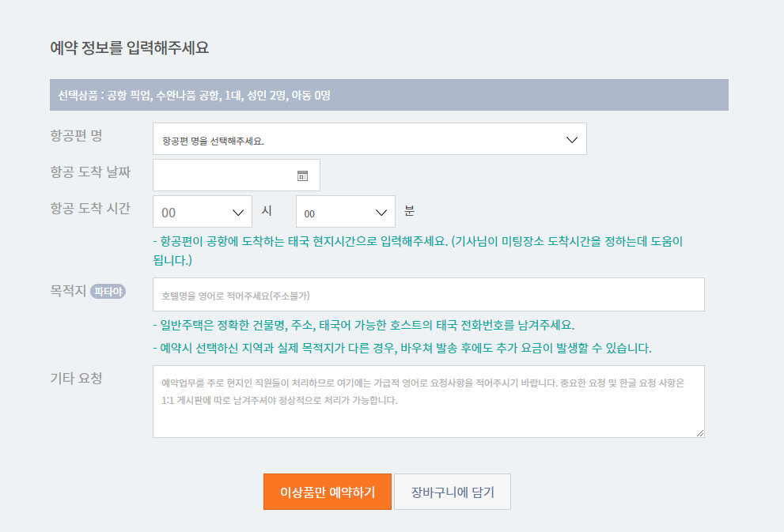Focus the 기타 요청 textarea
Screen dimensions: 784x532
[429, 402]
